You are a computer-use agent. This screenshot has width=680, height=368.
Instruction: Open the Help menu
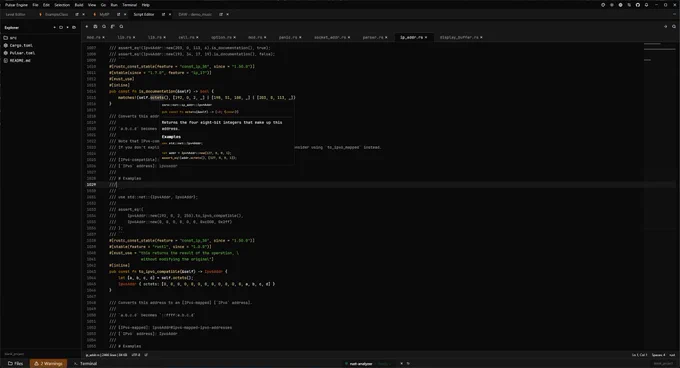tap(146, 5)
